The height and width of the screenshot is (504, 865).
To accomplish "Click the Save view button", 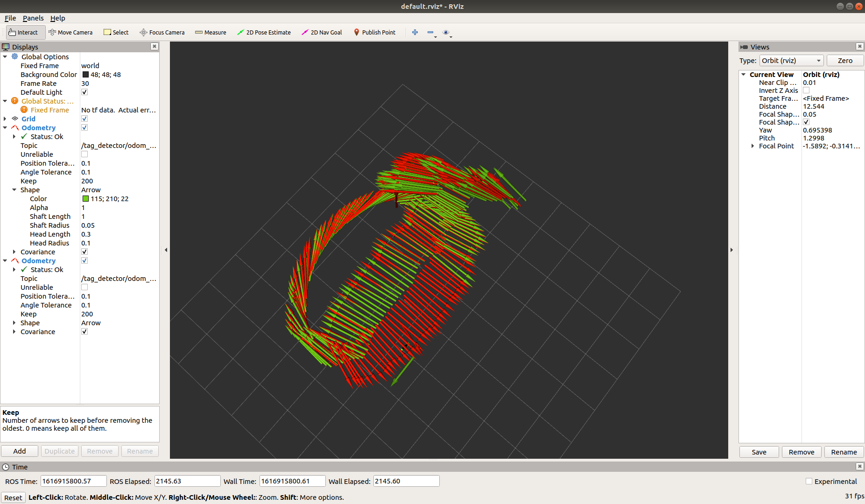I will click(759, 452).
